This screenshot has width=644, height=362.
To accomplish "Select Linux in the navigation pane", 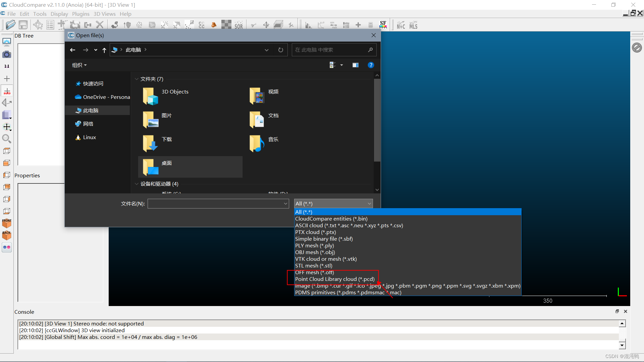I will click(86, 137).
